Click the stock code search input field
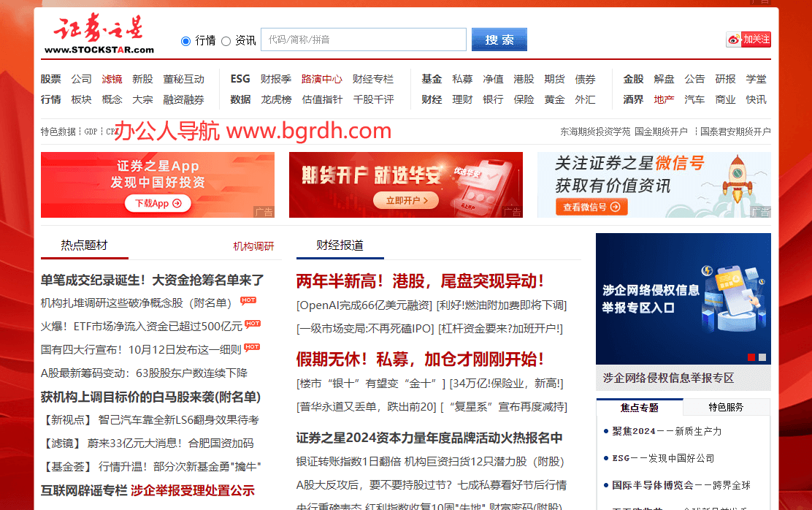812x510 pixels. pos(363,39)
